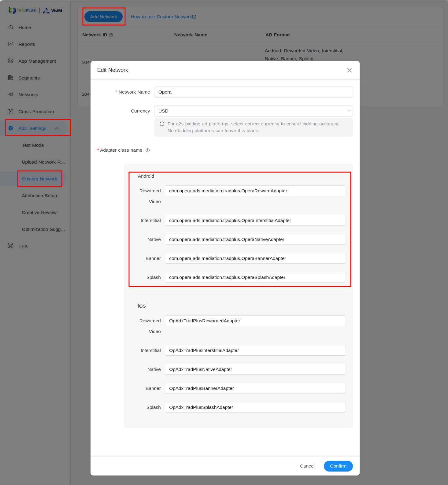Screen dimensions: 448x485
Task: Click the Network ID column header
Action: [x=95, y=35]
